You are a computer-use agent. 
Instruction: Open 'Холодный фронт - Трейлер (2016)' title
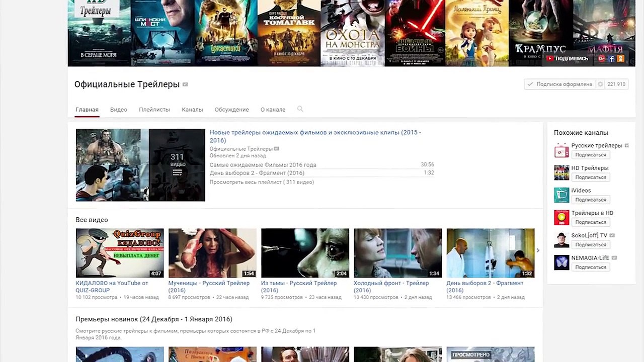(391, 287)
